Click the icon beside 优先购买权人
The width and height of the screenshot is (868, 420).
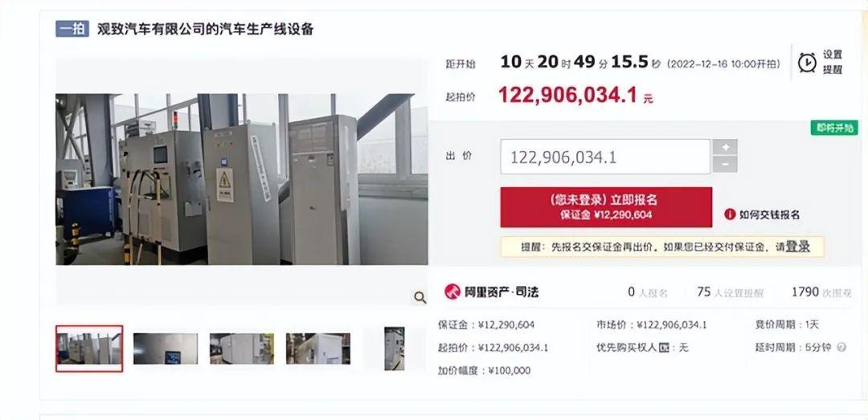665,348
